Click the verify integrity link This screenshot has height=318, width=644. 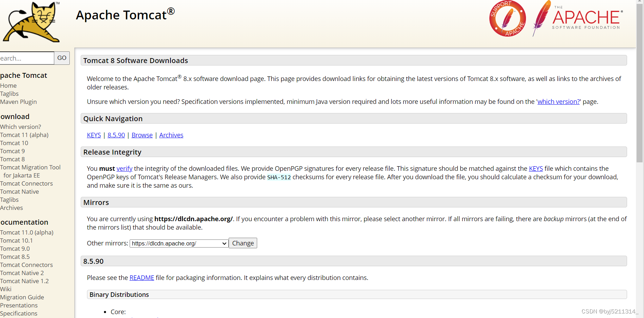coord(124,169)
